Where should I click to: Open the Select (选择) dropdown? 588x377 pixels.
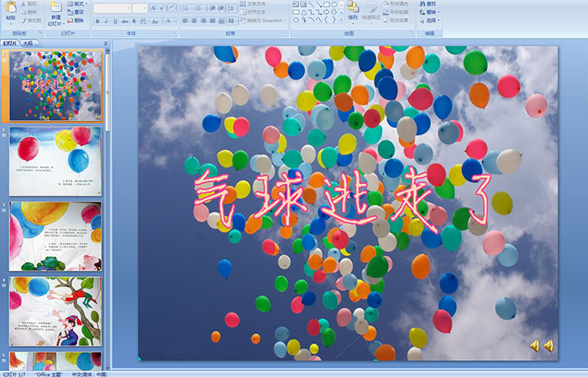click(x=429, y=20)
